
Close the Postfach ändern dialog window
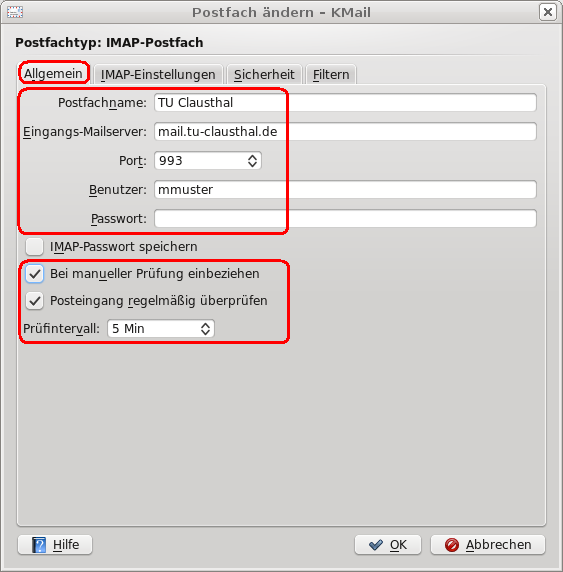pyautogui.click(x=548, y=12)
